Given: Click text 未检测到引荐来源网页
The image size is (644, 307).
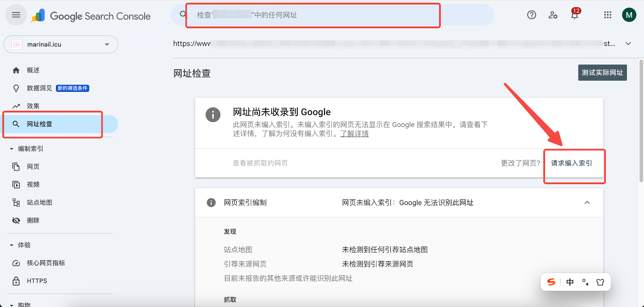Looking at the screenshot, I should [378, 264].
